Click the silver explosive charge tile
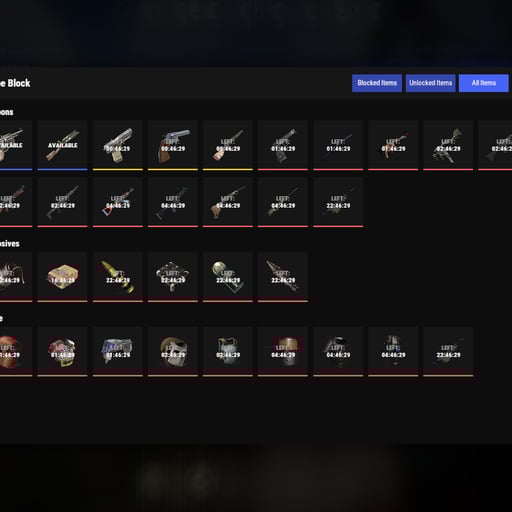The width and height of the screenshot is (512, 512). (x=173, y=277)
